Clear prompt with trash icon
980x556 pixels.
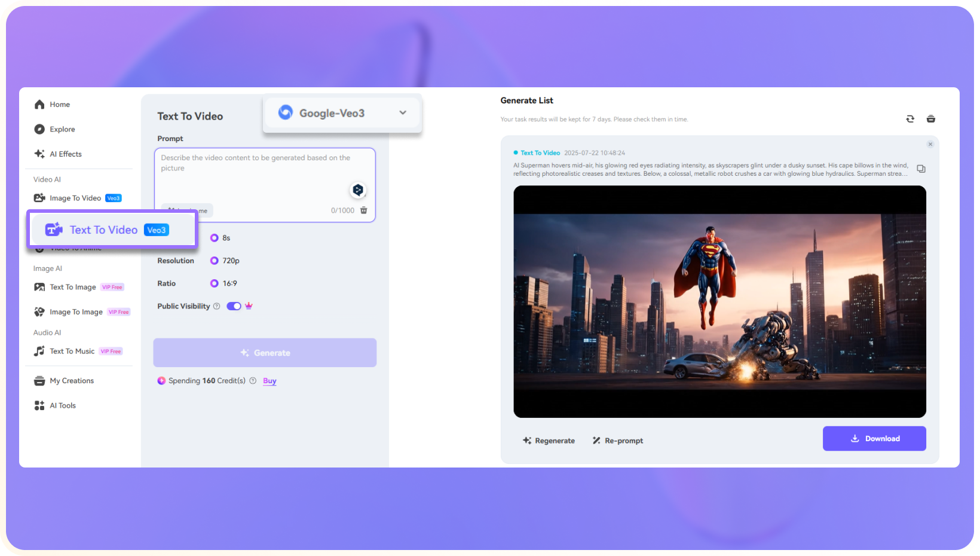click(x=364, y=210)
